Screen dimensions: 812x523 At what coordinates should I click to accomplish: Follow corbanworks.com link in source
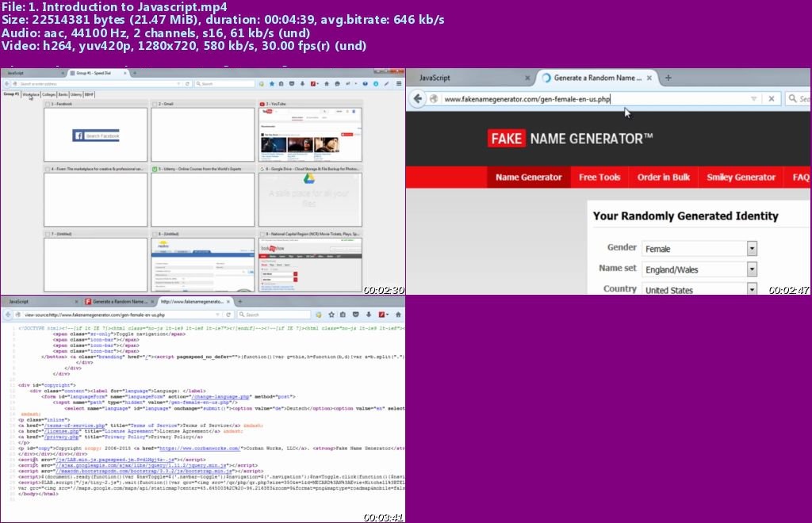click(x=199, y=448)
